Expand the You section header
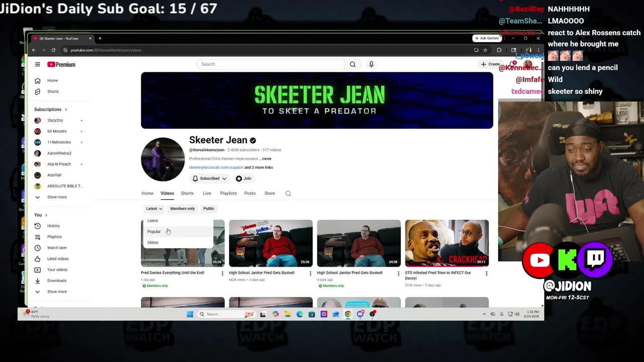This screenshot has width=644, height=362. click(x=40, y=215)
